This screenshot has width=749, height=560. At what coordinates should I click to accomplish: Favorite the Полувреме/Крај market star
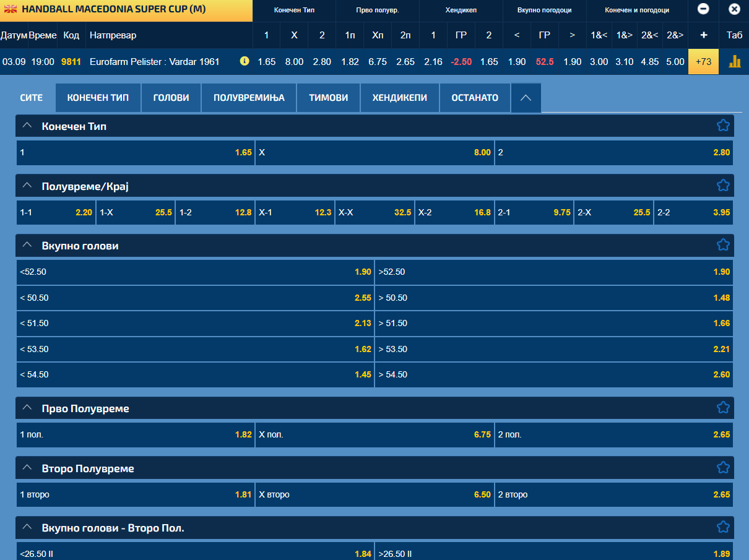pos(723,185)
